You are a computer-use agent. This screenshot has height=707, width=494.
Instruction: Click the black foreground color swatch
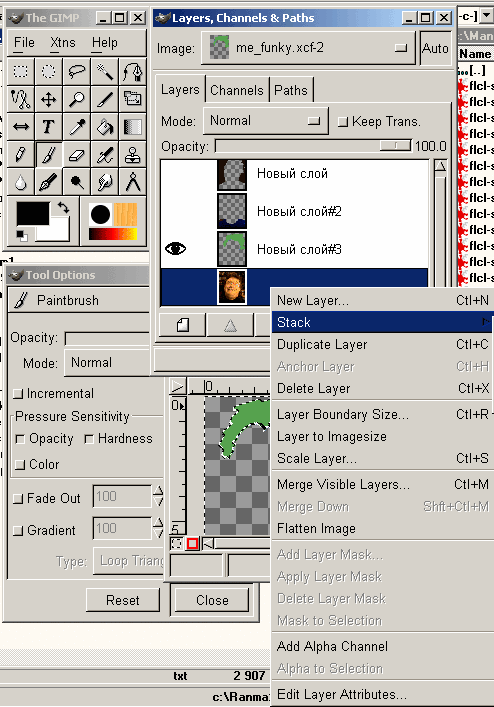tap(33, 213)
